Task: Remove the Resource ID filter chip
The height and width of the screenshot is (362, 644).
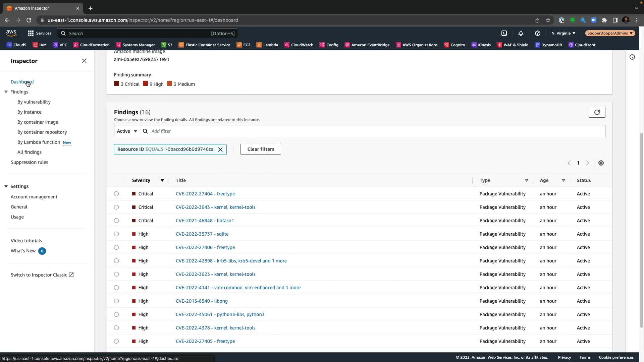Action: [x=220, y=149]
